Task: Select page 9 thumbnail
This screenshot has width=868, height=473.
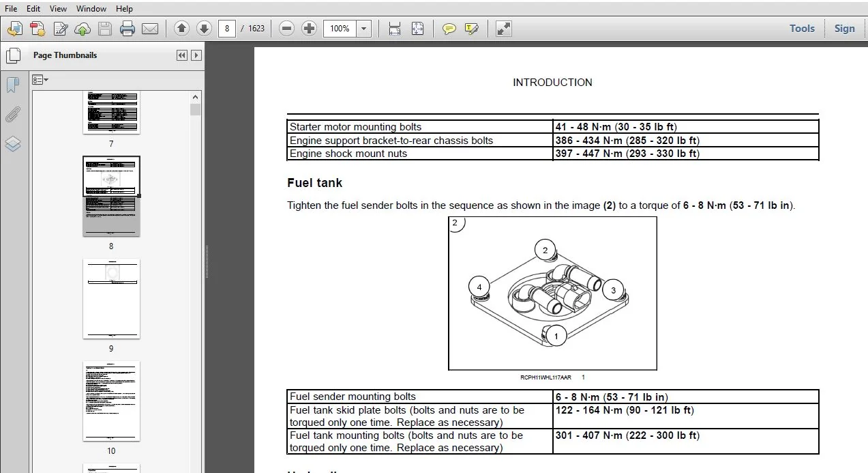Action: [x=111, y=299]
